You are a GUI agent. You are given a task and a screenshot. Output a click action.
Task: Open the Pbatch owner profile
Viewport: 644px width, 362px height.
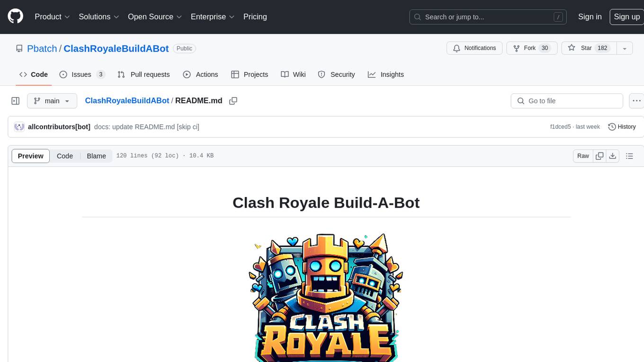tap(42, 48)
